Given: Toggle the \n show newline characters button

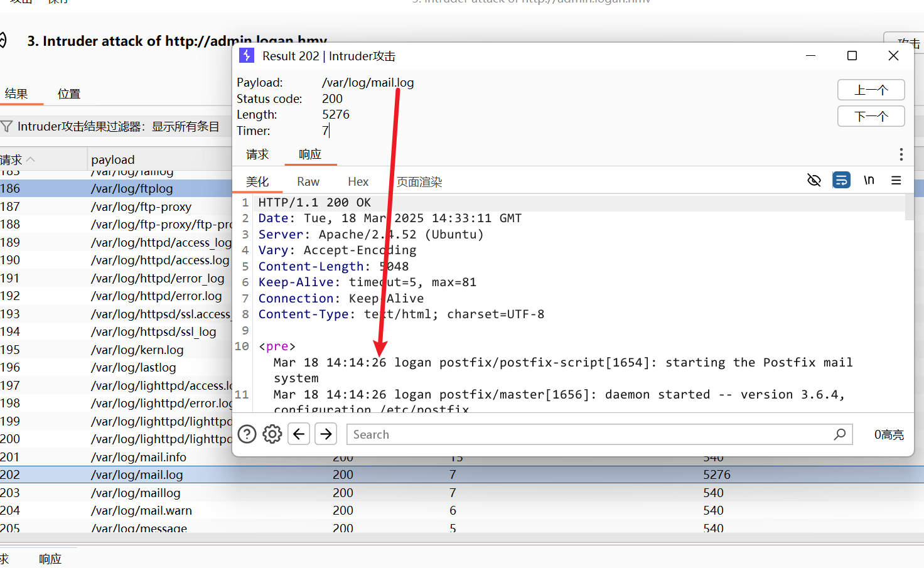Looking at the screenshot, I should tap(869, 181).
